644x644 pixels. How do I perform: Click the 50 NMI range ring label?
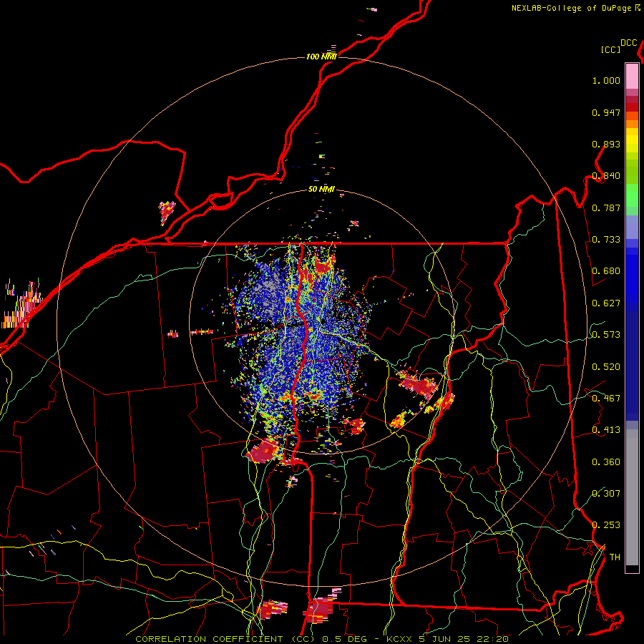pyautogui.click(x=321, y=189)
